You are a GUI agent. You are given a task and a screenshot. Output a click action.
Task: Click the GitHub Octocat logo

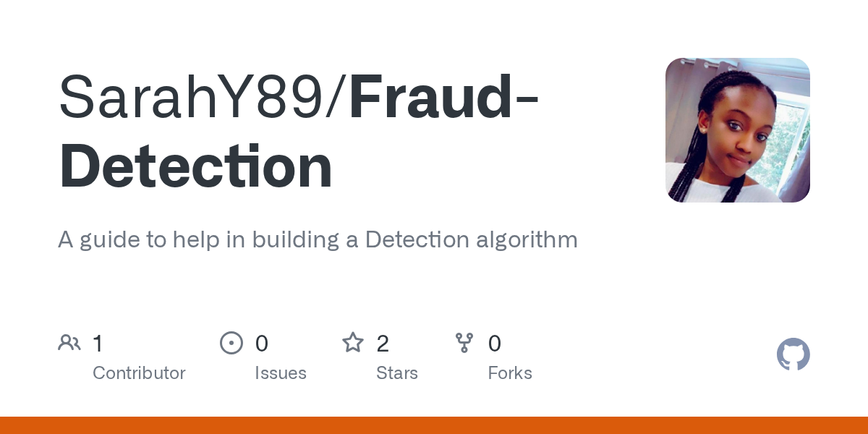[x=793, y=355]
